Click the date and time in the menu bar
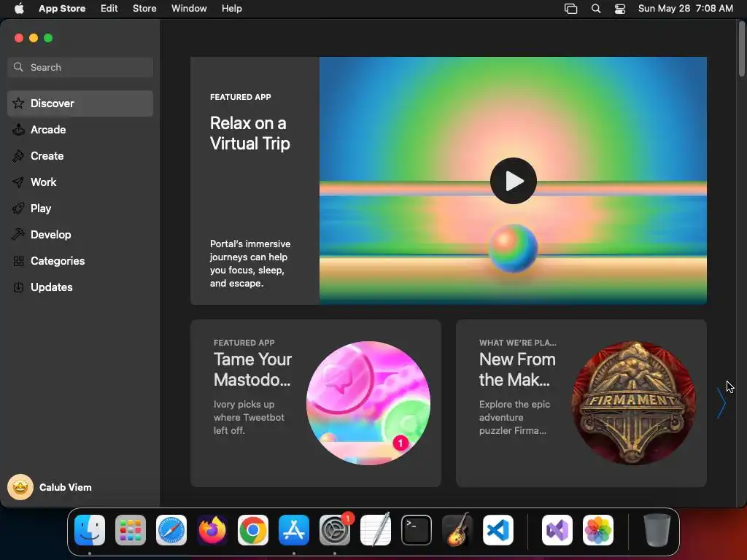Image resolution: width=747 pixels, height=560 pixels. (x=685, y=9)
